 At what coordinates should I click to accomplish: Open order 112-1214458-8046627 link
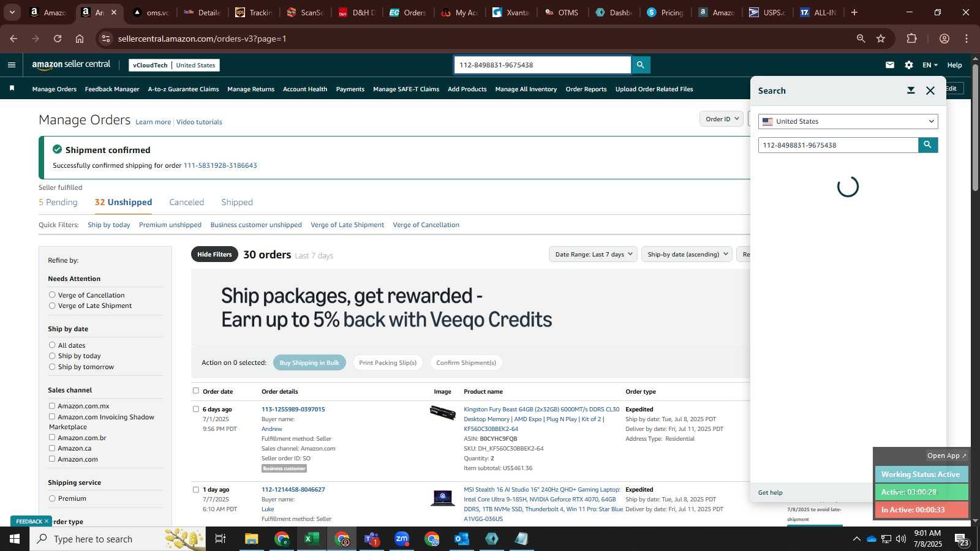point(293,489)
